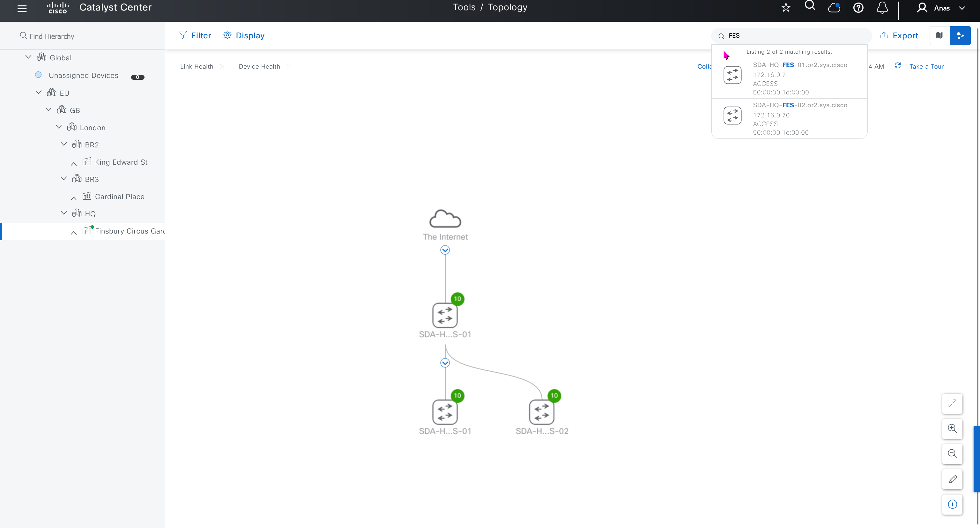Click the favorites star icon
Viewport: 980px width, 528px height.
point(786,8)
